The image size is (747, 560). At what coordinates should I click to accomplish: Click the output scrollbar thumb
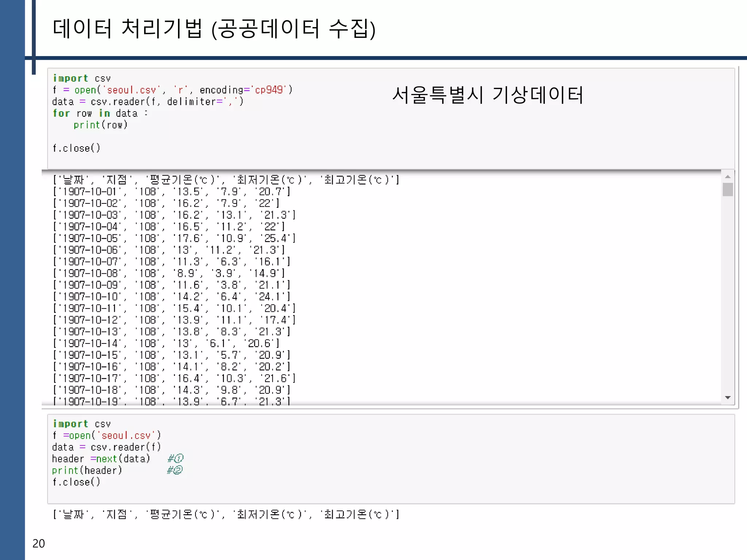(x=728, y=190)
